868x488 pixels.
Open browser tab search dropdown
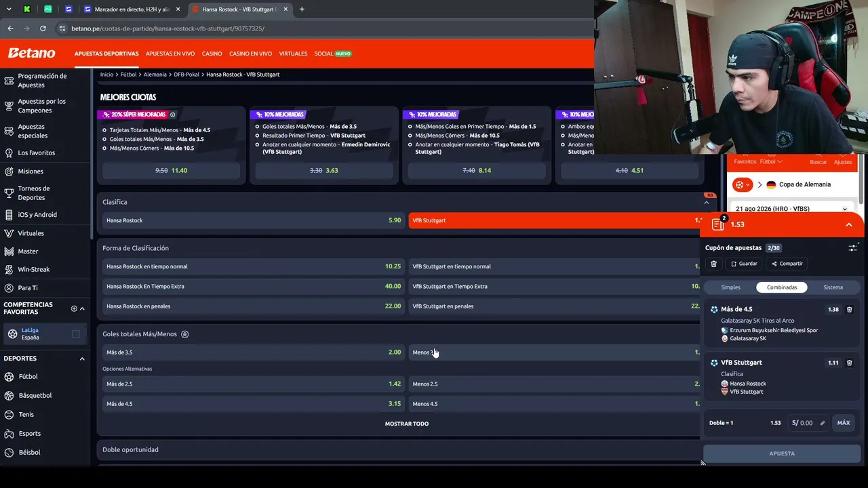9,9
